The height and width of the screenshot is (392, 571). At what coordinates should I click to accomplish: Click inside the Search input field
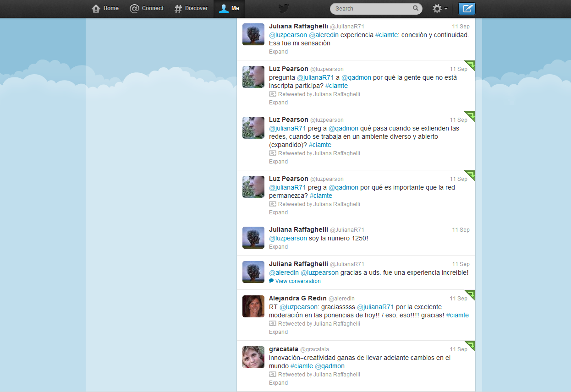click(x=371, y=9)
